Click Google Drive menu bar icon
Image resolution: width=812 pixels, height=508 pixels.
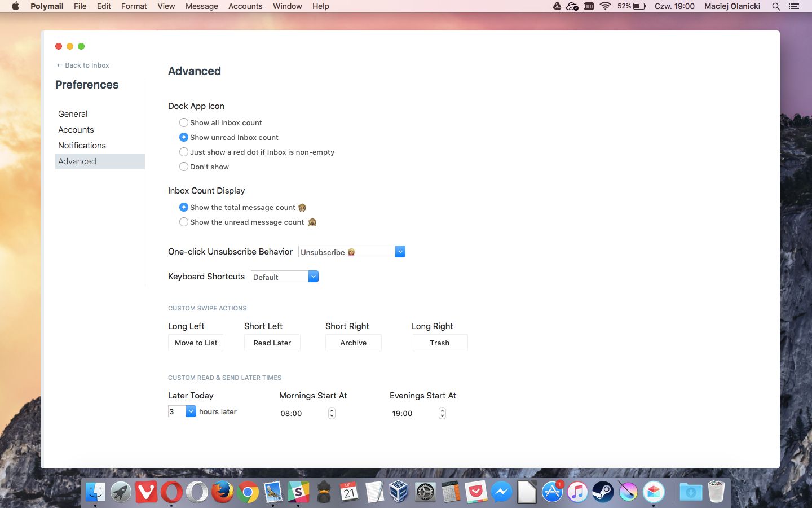pyautogui.click(x=557, y=6)
